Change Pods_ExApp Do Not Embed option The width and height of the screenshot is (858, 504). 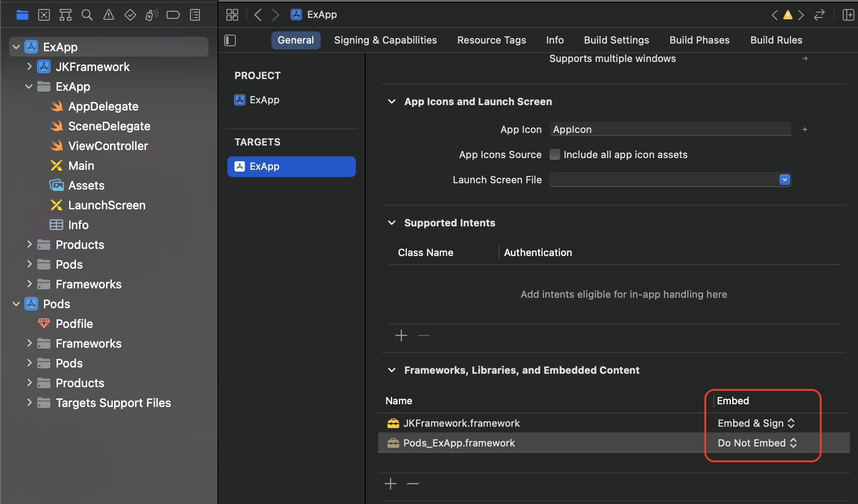tap(757, 443)
